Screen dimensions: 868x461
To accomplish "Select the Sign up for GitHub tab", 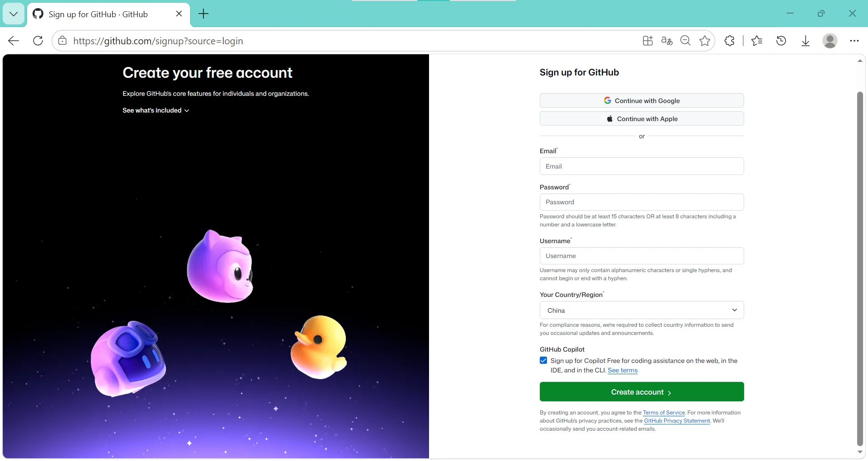I will point(108,14).
